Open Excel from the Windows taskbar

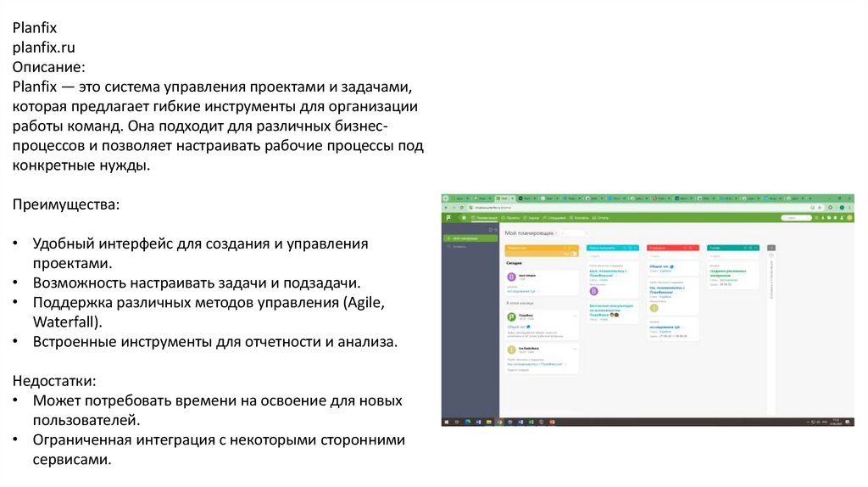pos(531,423)
